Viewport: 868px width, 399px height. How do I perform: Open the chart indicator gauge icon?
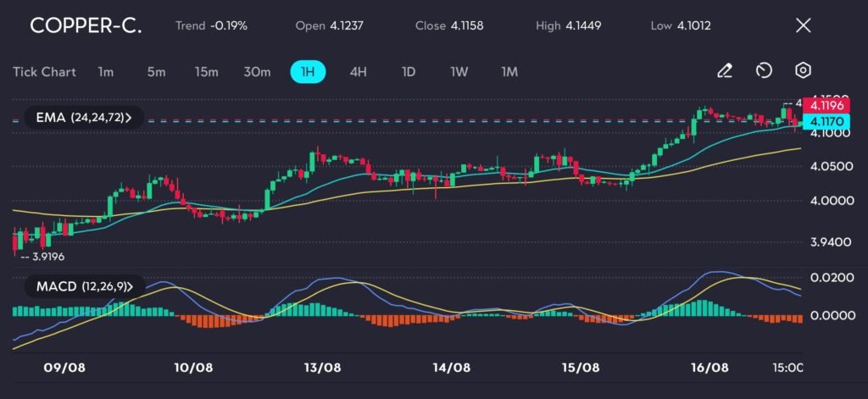[x=764, y=71]
